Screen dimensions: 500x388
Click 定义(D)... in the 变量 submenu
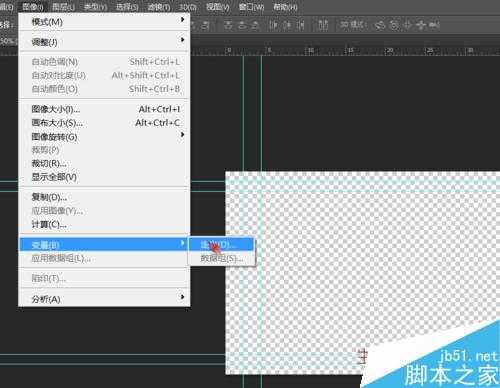point(222,245)
